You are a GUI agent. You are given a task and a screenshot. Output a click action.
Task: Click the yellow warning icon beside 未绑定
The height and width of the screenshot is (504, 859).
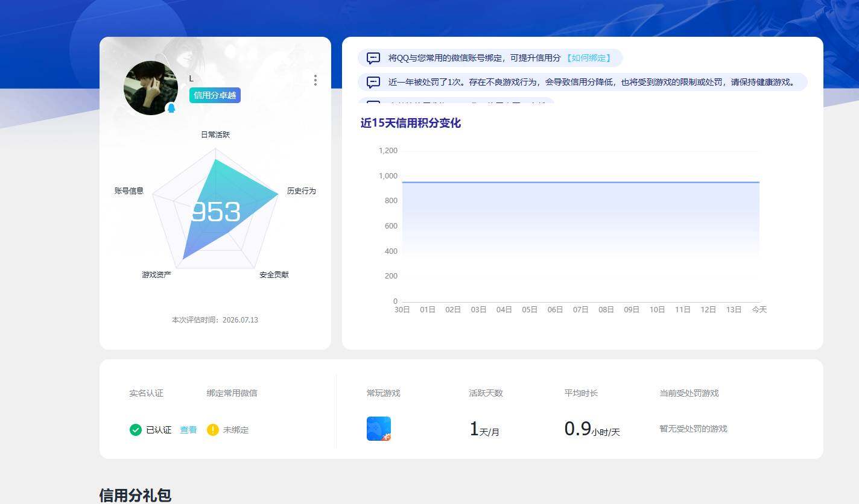pyautogui.click(x=212, y=430)
